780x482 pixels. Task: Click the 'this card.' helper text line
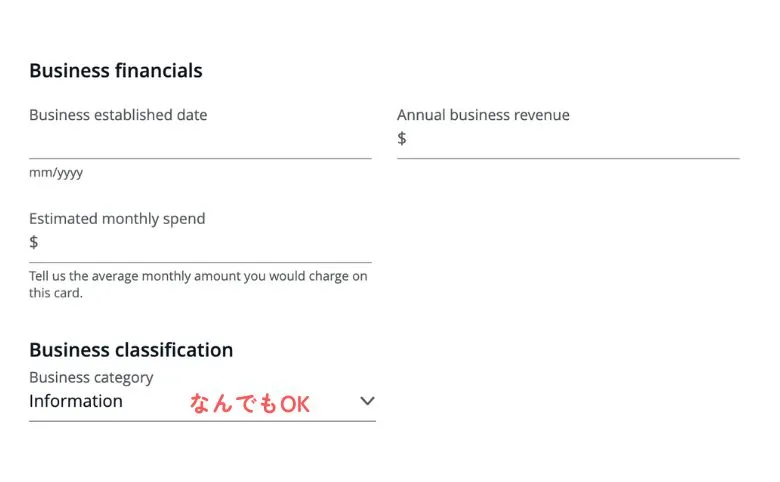pyautogui.click(x=56, y=293)
